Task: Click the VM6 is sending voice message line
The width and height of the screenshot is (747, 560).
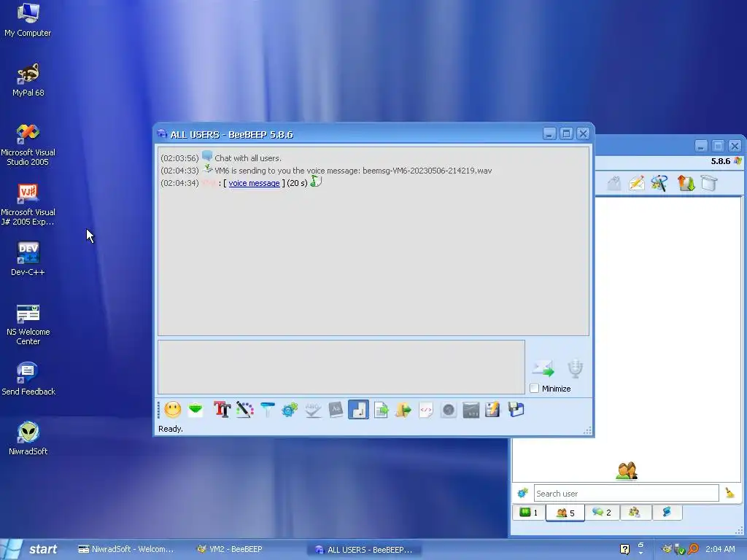Action: [x=353, y=171]
